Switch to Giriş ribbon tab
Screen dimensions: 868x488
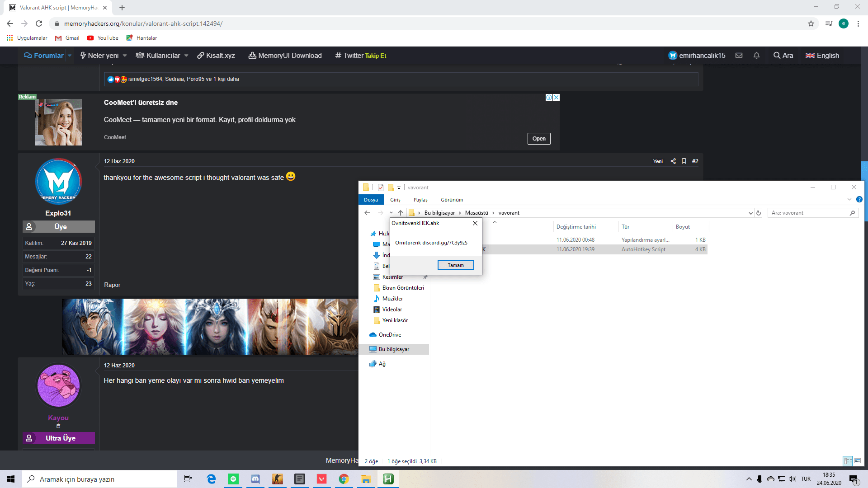pyautogui.click(x=396, y=200)
